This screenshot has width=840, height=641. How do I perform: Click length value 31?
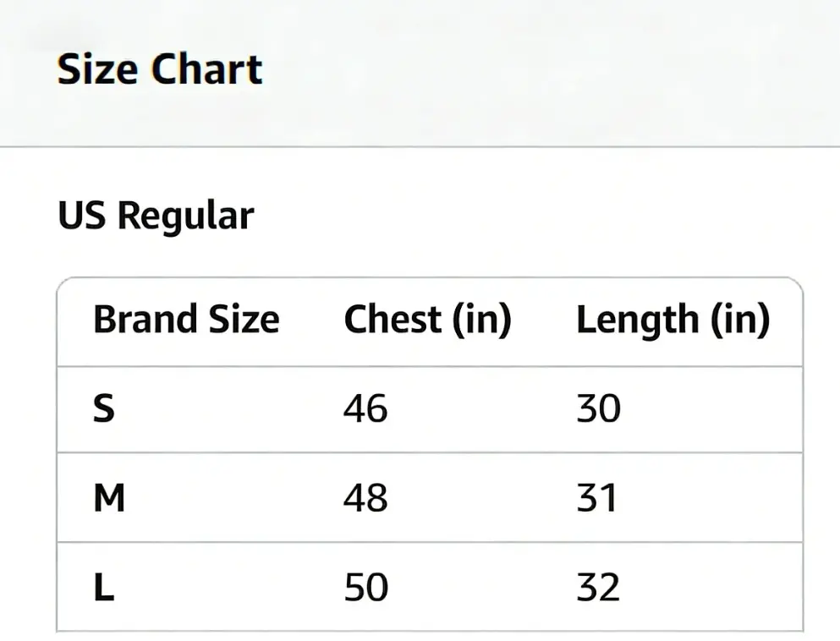point(598,498)
